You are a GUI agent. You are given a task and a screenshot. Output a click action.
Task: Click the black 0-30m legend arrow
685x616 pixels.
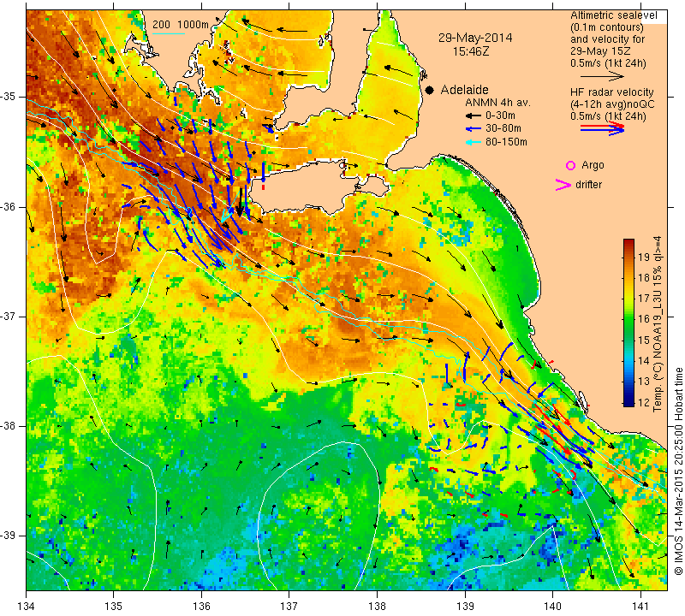473,115
